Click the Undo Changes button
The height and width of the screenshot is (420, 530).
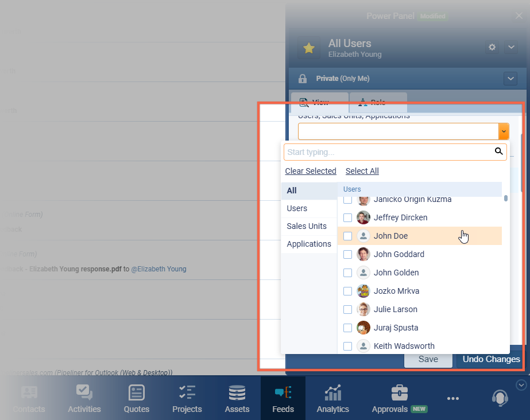click(491, 359)
